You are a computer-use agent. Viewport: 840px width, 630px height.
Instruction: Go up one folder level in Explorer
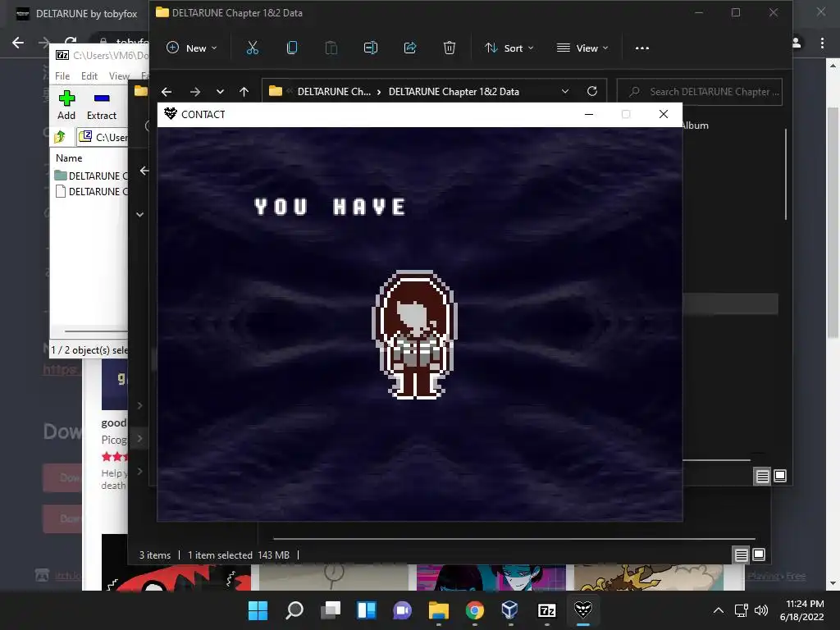[244, 92]
